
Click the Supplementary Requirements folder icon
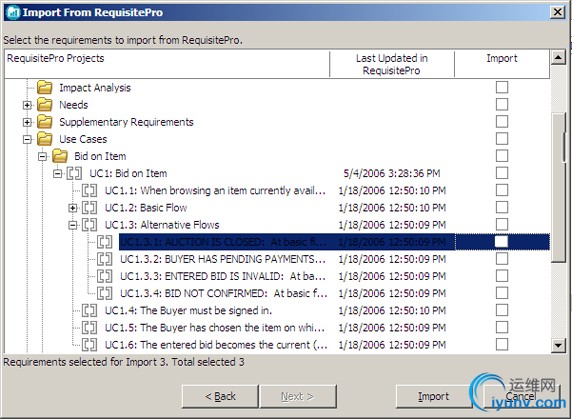[45, 122]
